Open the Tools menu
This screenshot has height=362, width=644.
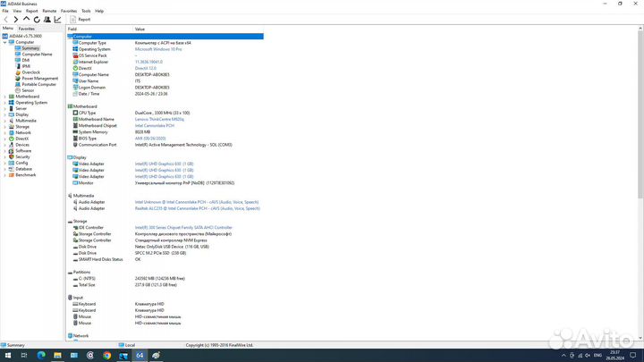pyautogui.click(x=86, y=11)
